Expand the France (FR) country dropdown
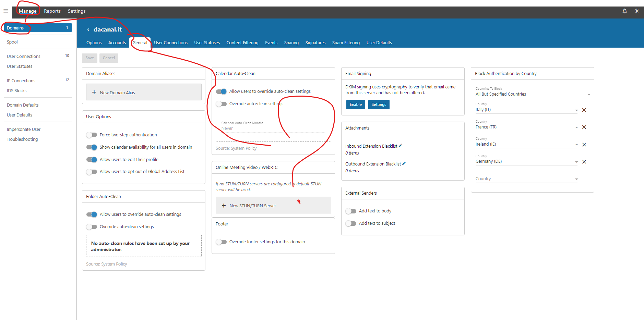 (x=576, y=127)
